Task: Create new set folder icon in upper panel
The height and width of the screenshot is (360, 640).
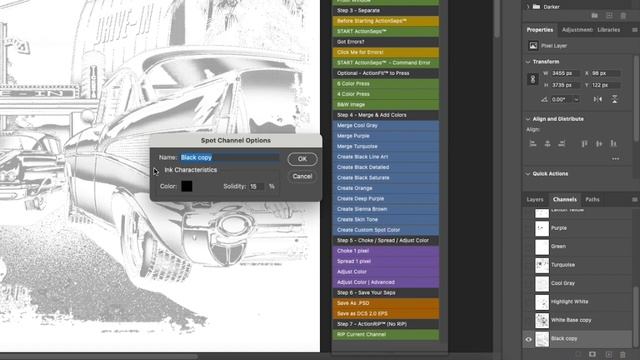Action: (x=595, y=16)
